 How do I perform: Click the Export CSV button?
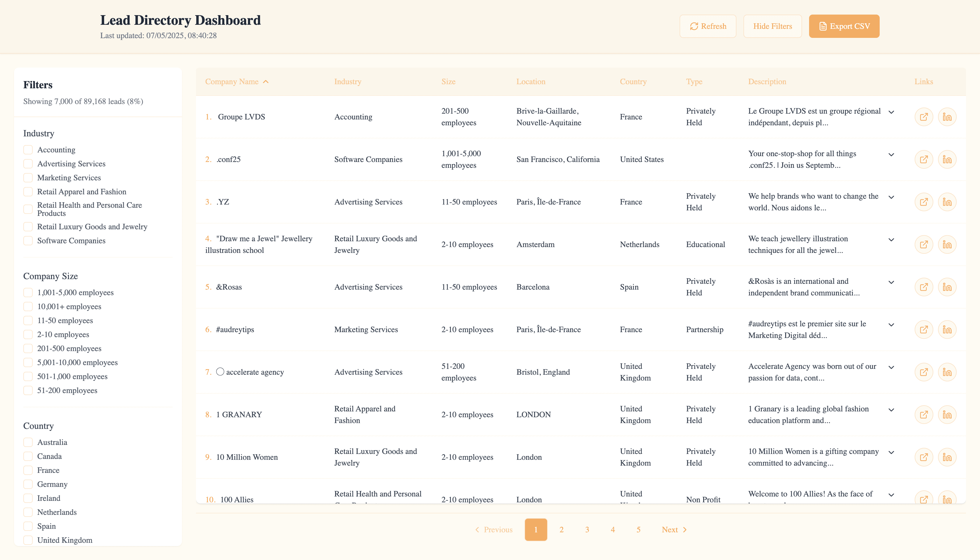point(844,26)
